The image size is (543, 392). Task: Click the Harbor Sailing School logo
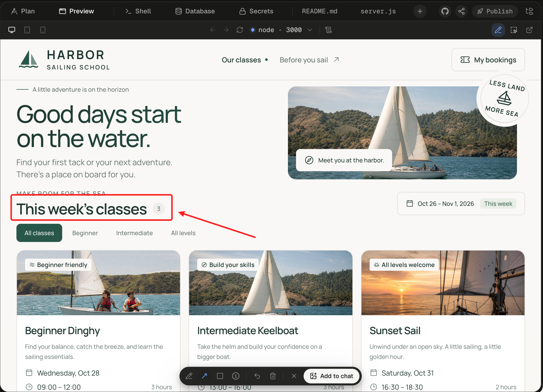pos(64,60)
